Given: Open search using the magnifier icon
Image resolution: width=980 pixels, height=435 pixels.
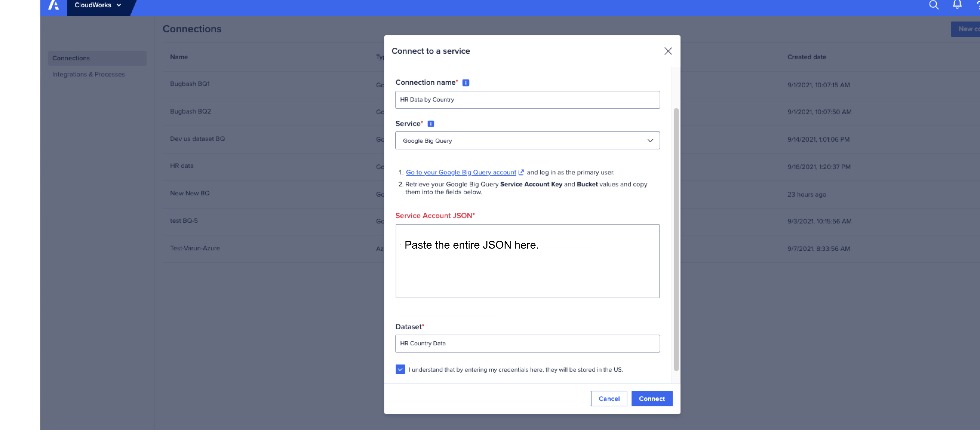Looking at the screenshot, I should pyautogui.click(x=934, y=5).
